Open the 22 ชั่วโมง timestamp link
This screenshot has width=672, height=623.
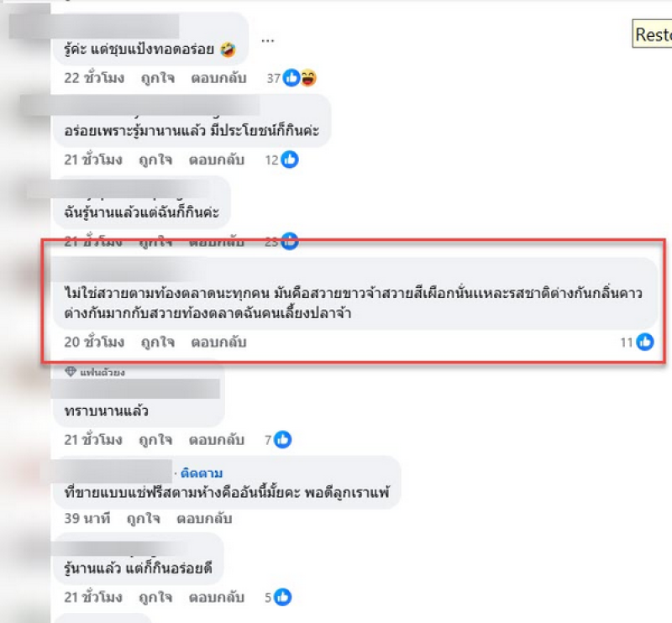94,79
